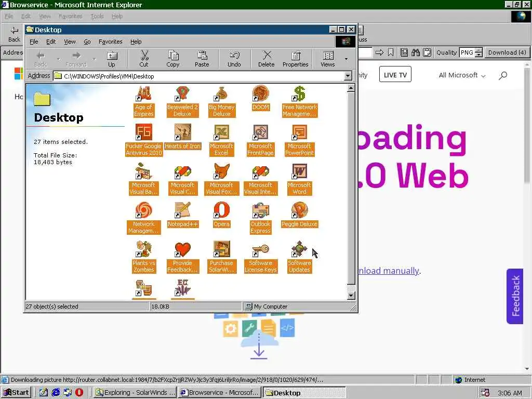Screen dimensions: 532x399
Task: Open the File menu in Desktop window
Action: pyautogui.click(x=34, y=42)
